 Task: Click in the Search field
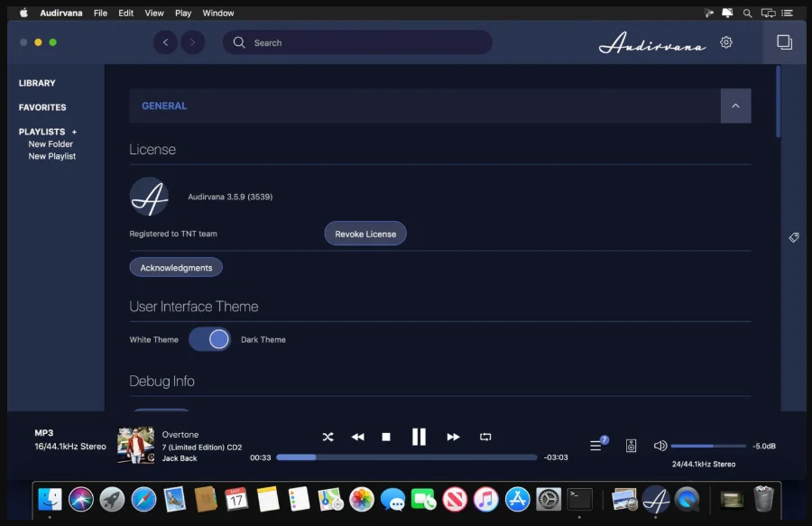click(357, 42)
